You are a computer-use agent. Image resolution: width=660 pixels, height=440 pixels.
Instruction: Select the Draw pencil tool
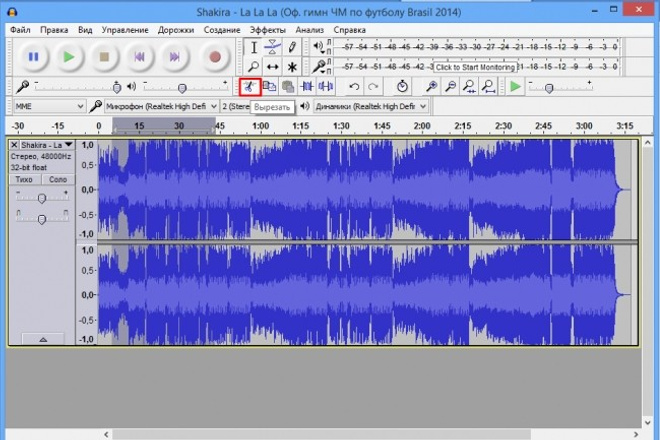[292, 48]
